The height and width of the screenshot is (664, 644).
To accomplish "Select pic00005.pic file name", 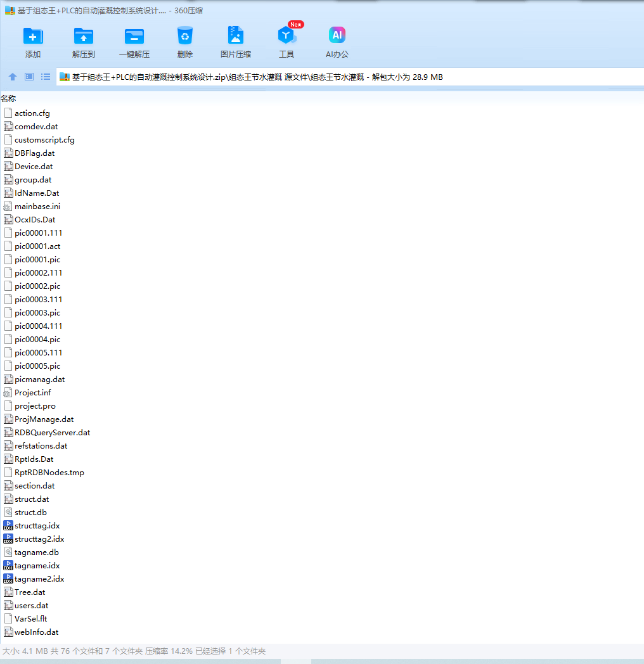I will click(37, 366).
